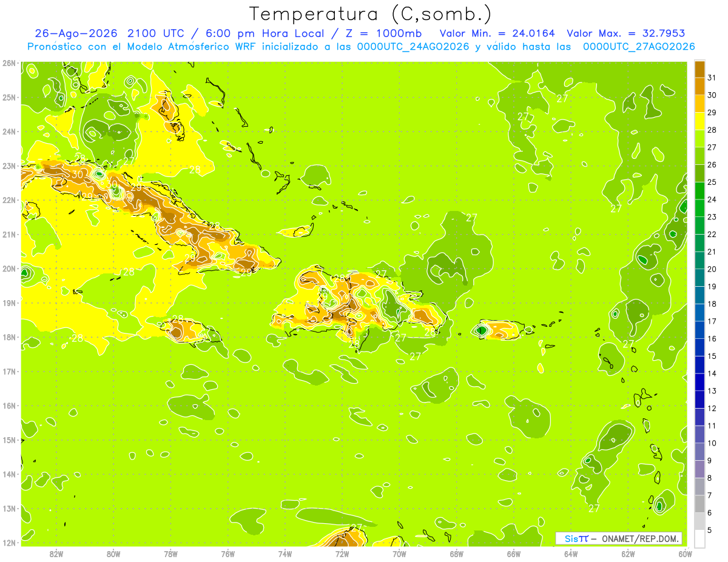Select the "Valor Min. = 24.0164" text

click(x=497, y=33)
